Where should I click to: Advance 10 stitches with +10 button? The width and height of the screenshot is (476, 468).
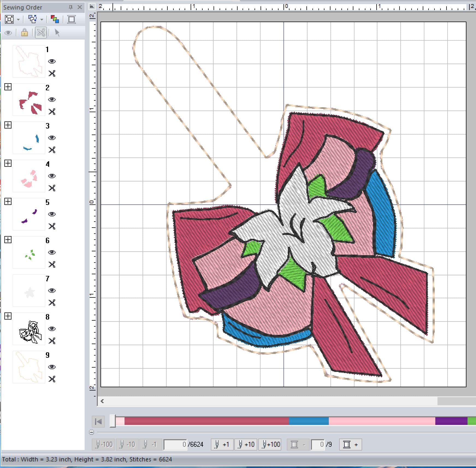coord(246,445)
